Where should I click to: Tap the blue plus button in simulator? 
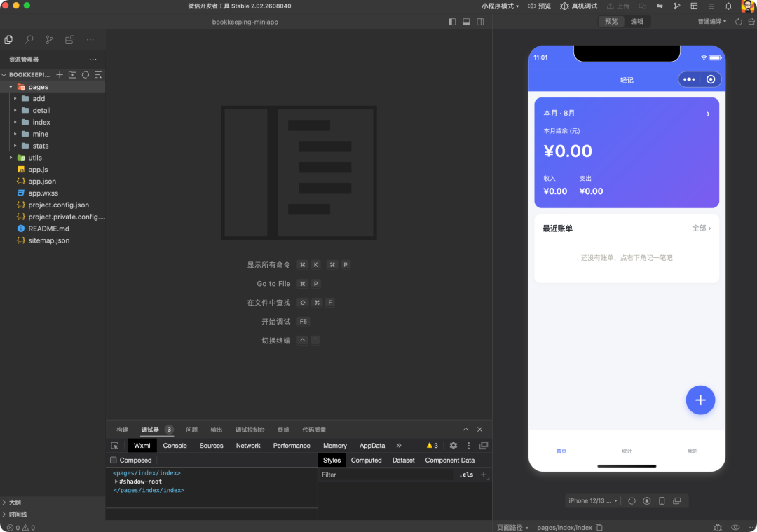pyautogui.click(x=700, y=400)
